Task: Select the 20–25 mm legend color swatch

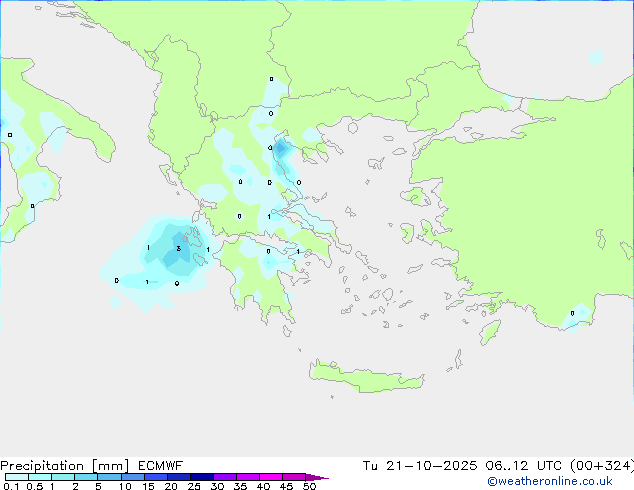Action: pos(179,477)
